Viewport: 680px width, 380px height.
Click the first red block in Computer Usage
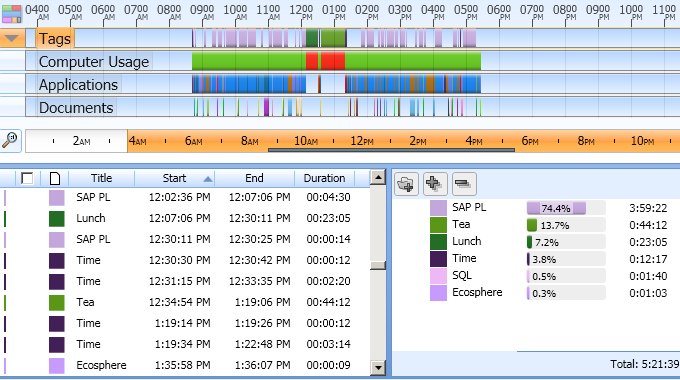[x=312, y=61]
